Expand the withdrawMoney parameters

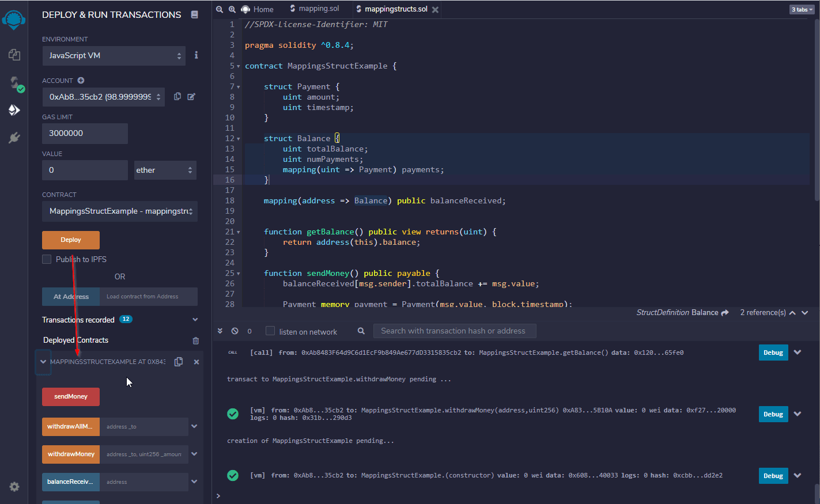point(194,454)
